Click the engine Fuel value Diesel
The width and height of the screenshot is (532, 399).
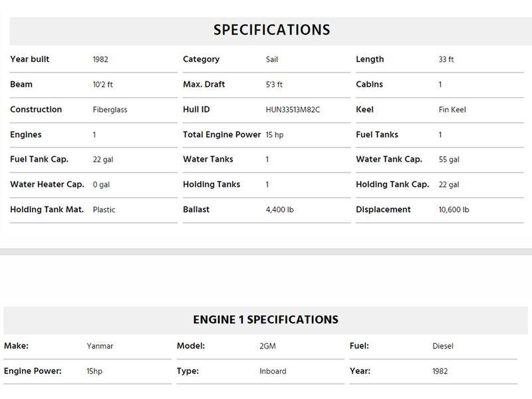pyautogui.click(x=443, y=346)
